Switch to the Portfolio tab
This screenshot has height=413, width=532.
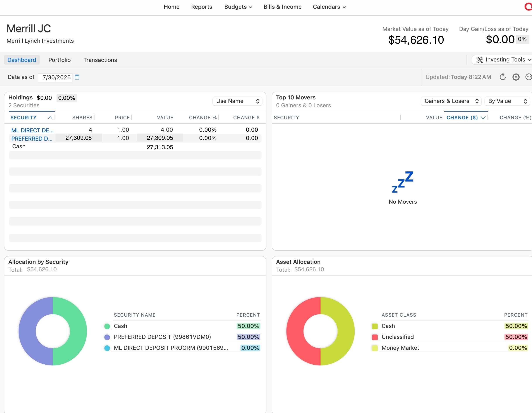pos(59,60)
